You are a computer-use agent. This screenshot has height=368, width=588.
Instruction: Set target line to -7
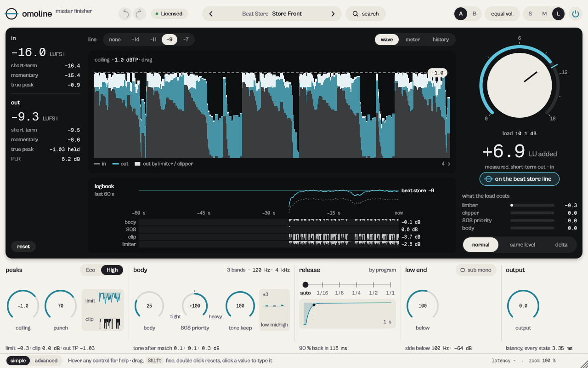[x=186, y=40]
